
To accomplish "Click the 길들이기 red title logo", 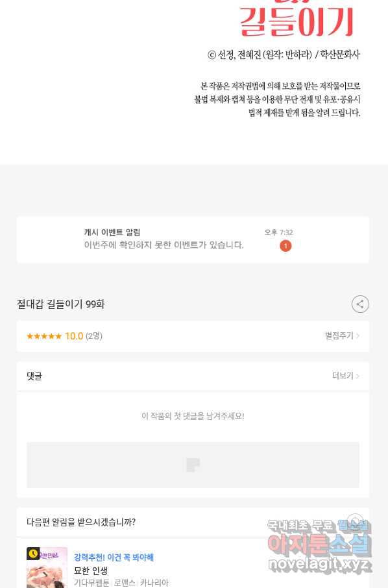I will [297, 21].
